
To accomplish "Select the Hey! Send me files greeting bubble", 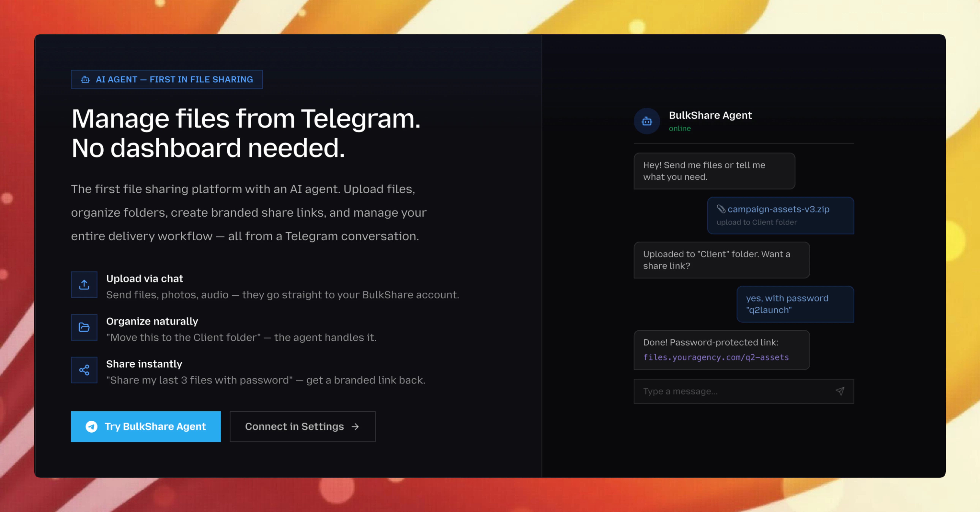I will pyautogui.click(x=714, y=171).
